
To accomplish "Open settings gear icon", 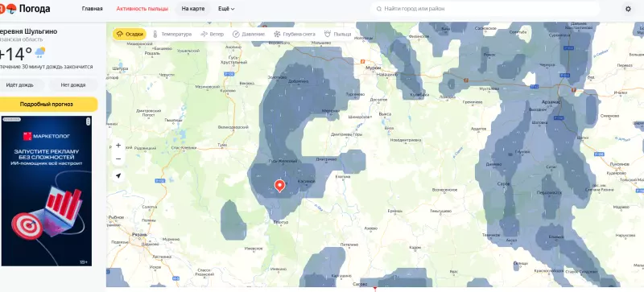I will point(628,9).
